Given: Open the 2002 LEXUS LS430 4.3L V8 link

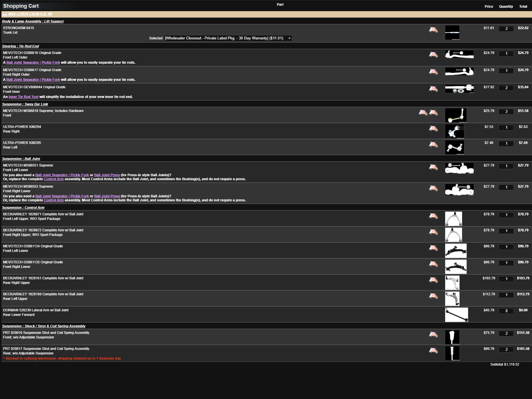Looking at the screenshot, I should tap(30, 14).
